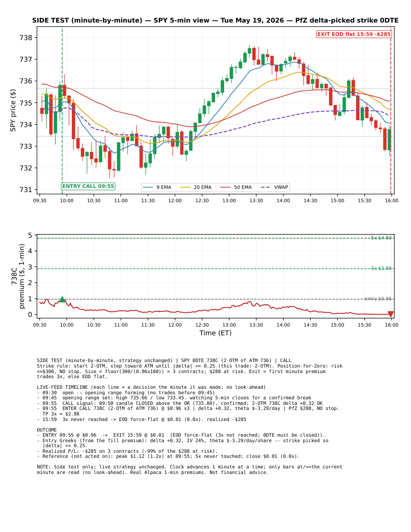This screenshot has height=532, width=411.
Task: Click the 'OUTCOME' heading
Action: (x=47, y=430)
